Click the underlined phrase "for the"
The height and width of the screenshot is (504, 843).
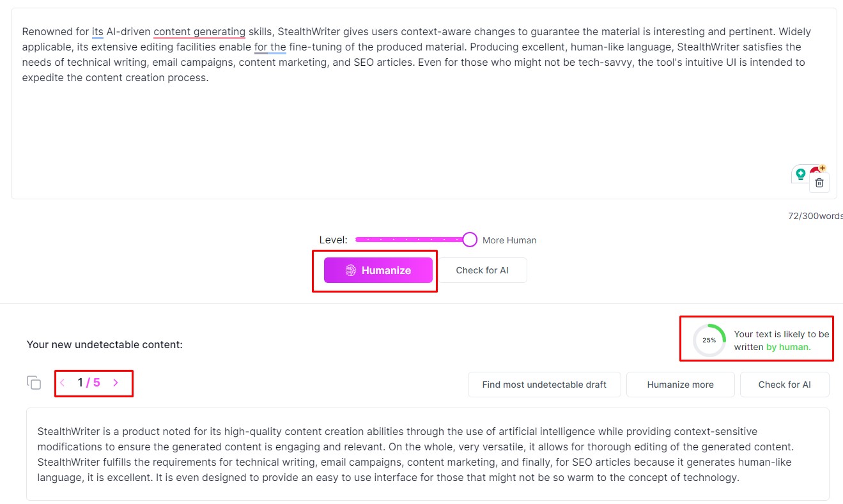270,47
